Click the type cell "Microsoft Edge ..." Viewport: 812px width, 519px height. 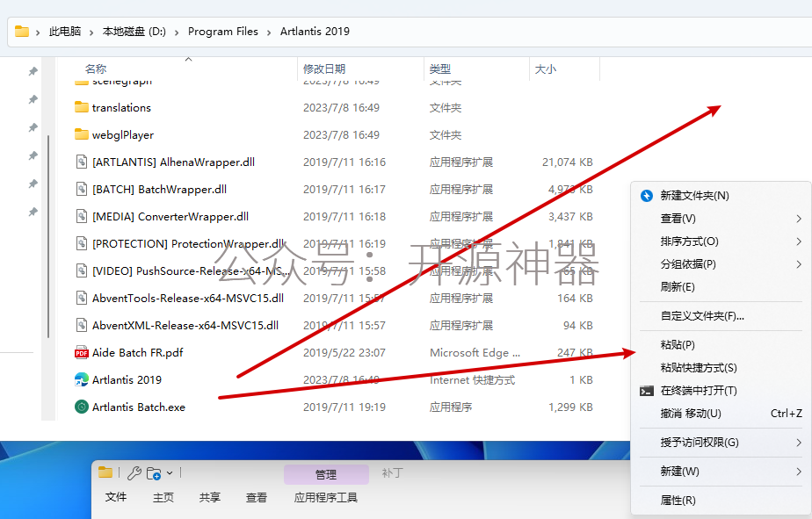point(475,353)
